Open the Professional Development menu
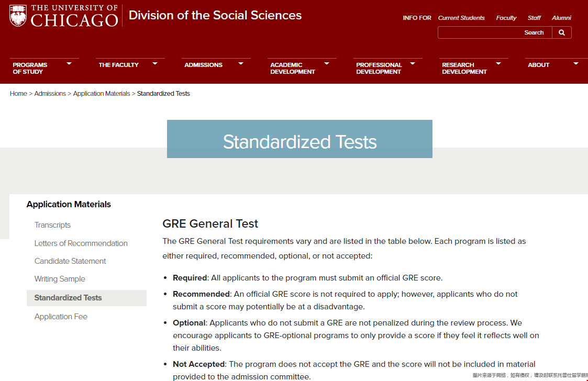The image size is (588, 381). click(379, 68)
